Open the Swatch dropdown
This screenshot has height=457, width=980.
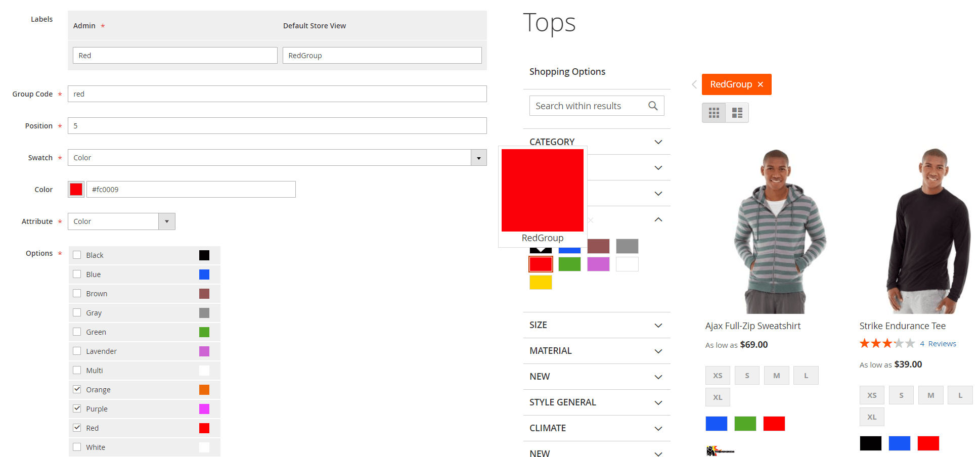pyautogui.click(x=478, y=157)
